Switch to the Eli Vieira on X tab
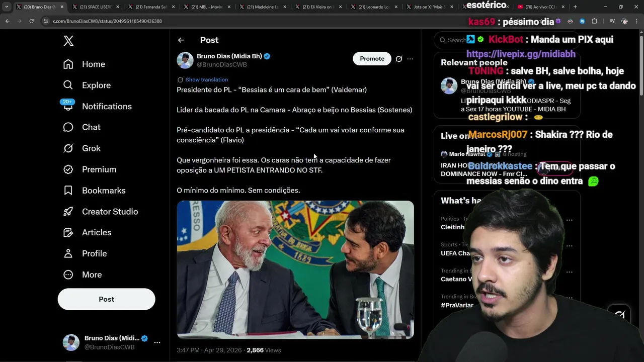The image size is (644, 362). [x=318, y=7]
